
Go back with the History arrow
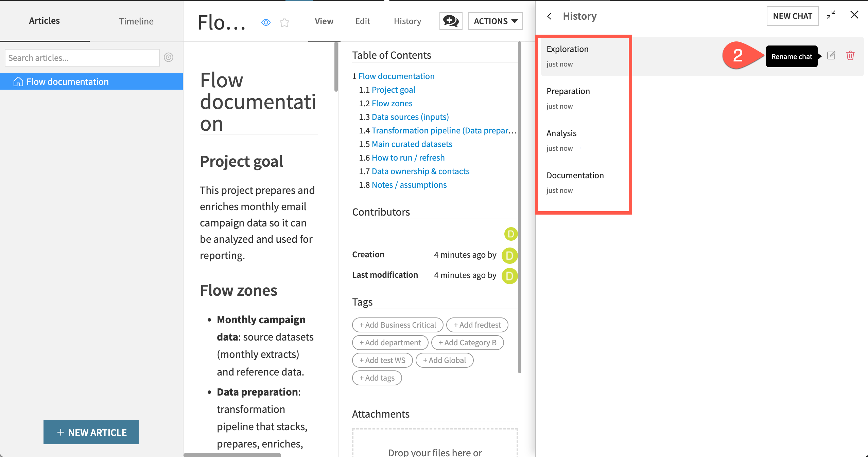(x=549, y=16)
